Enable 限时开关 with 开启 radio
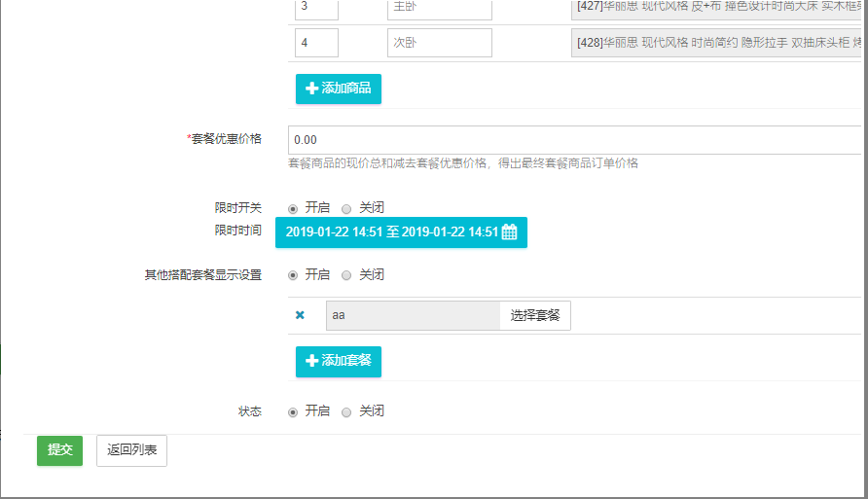The height and width of the screenshot is (499, 868). point(293,208)
